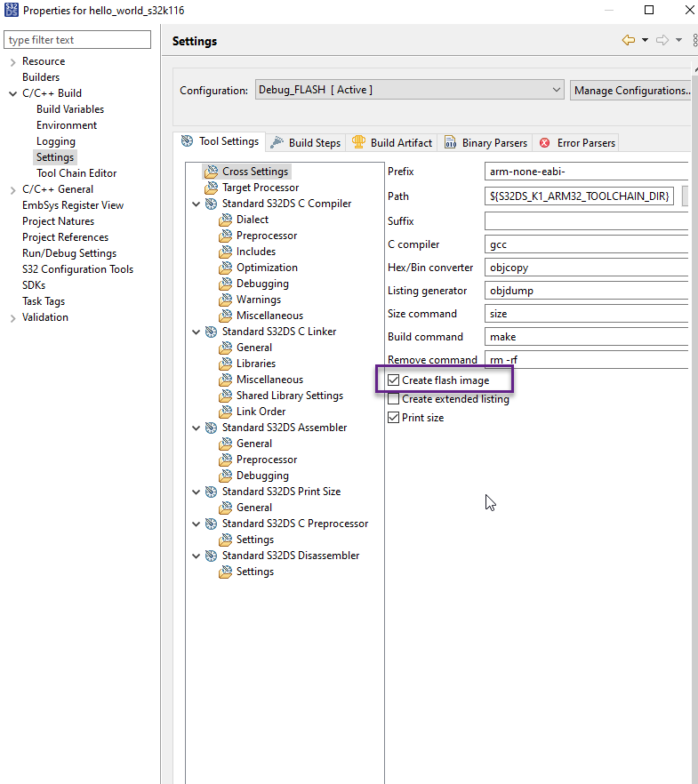The height and width of the screenshot is (784, 698).
Task: Click the Target Processor tool icon
Action: [212, 188]
